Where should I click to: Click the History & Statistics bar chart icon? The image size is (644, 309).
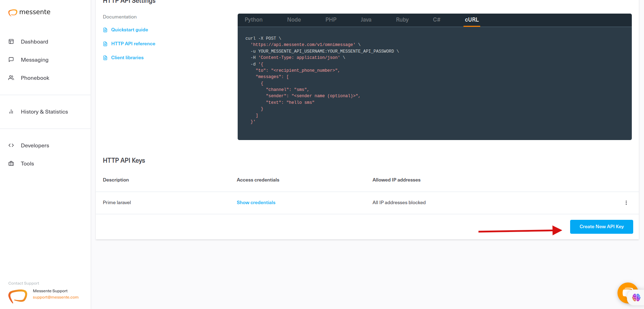pos(11,111)
